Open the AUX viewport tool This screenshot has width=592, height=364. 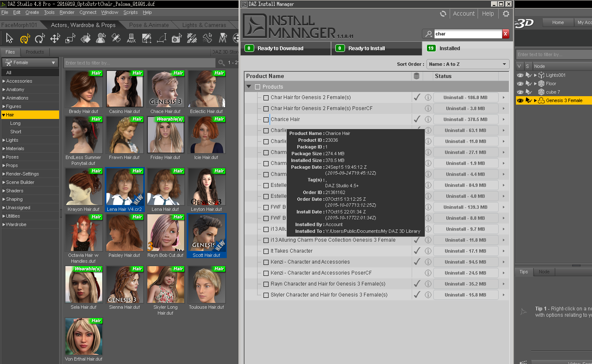pos(131,39)
